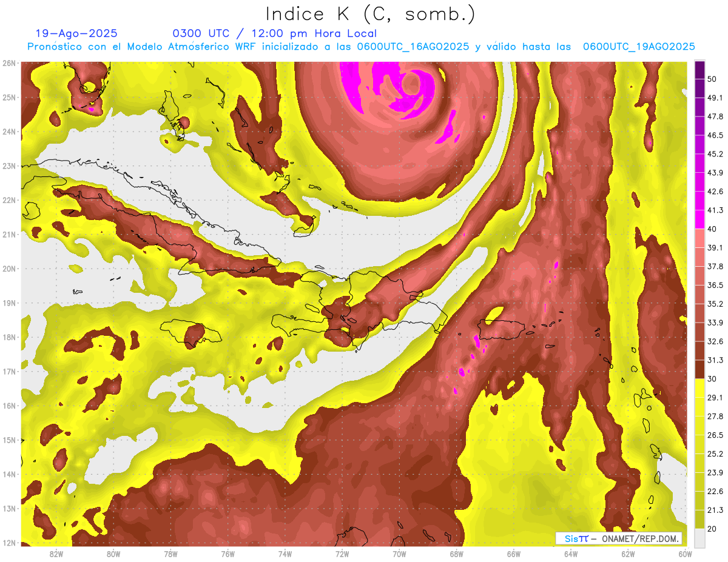Select the 21N latitude axis label
The height and width of the screenshot is (562, 728).
(x=9, y=234)
